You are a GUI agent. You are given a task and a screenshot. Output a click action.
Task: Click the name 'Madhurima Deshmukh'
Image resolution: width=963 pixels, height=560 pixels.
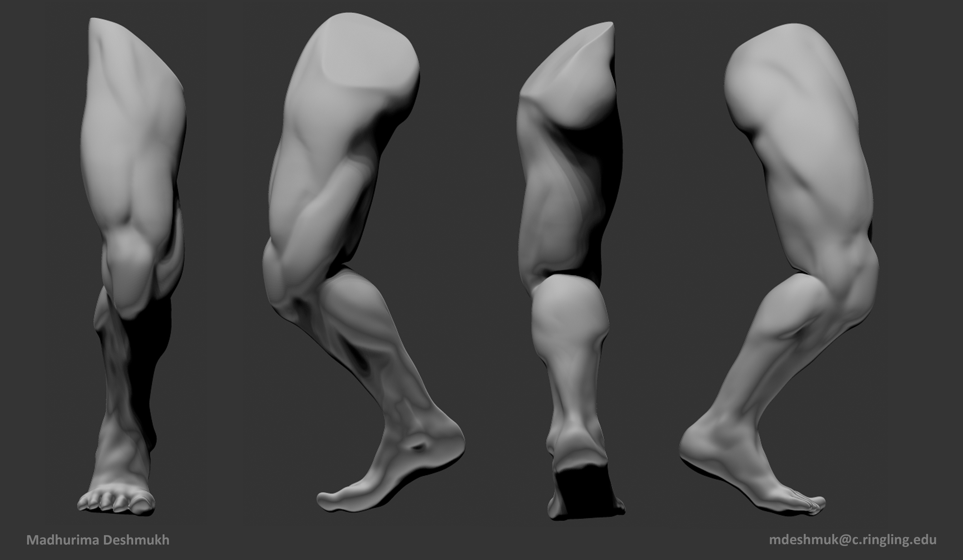[98, 540]
